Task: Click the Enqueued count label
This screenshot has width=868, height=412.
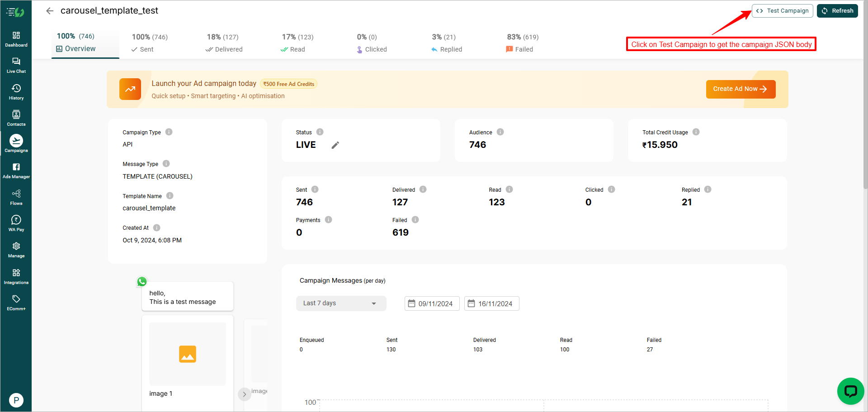Action: click(x=311, y=340)
